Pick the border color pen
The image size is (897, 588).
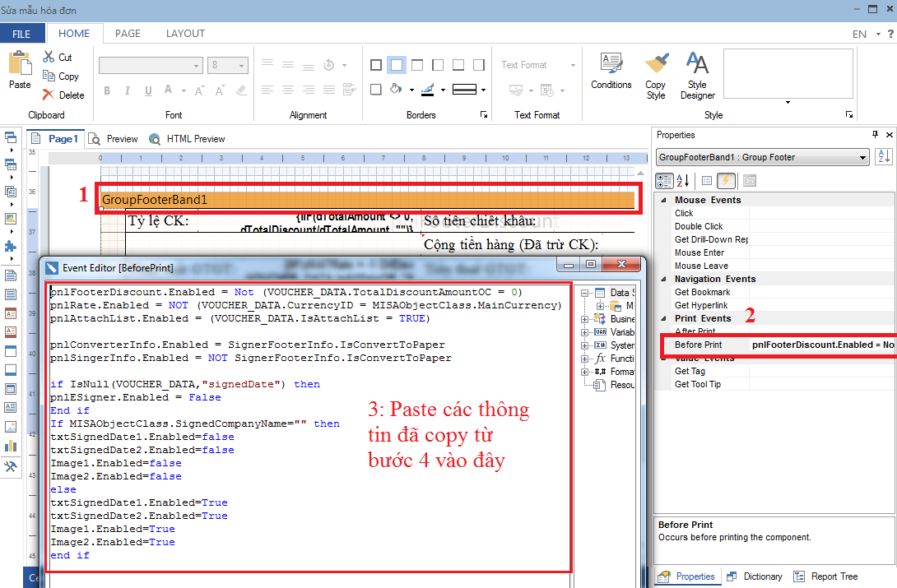(428, 89)
